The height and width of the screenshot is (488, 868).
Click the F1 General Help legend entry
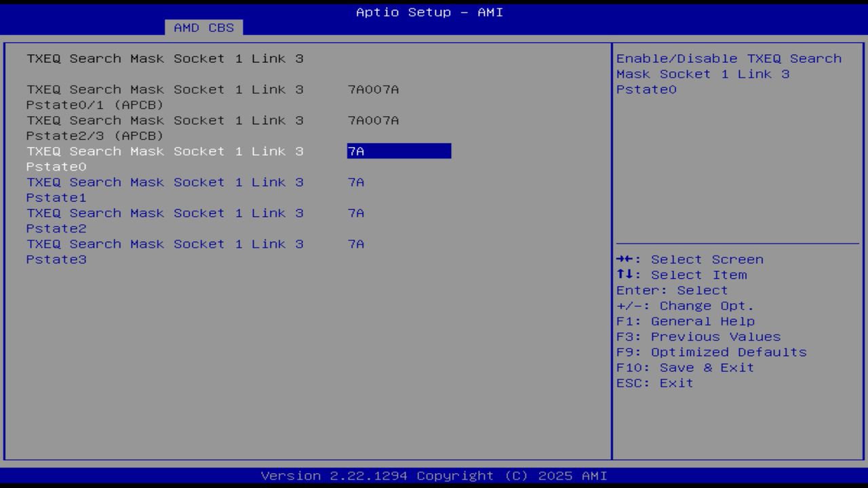(x=685, y=321)
